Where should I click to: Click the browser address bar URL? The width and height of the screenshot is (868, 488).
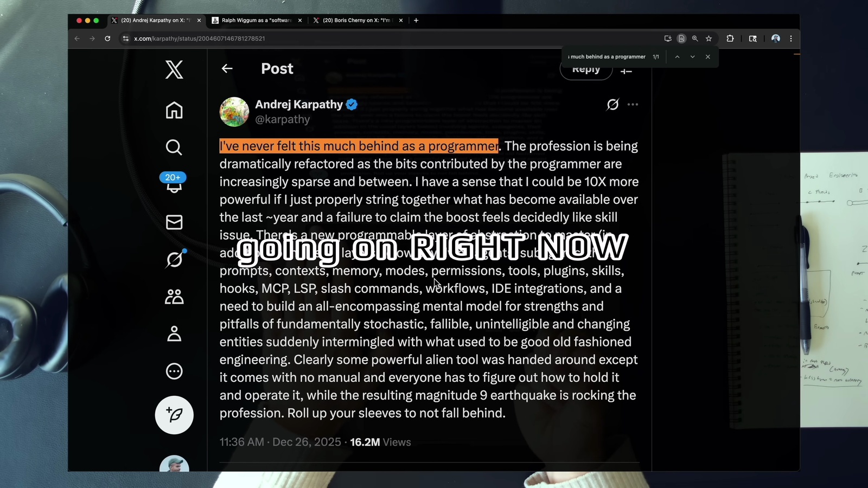(200, 38)
